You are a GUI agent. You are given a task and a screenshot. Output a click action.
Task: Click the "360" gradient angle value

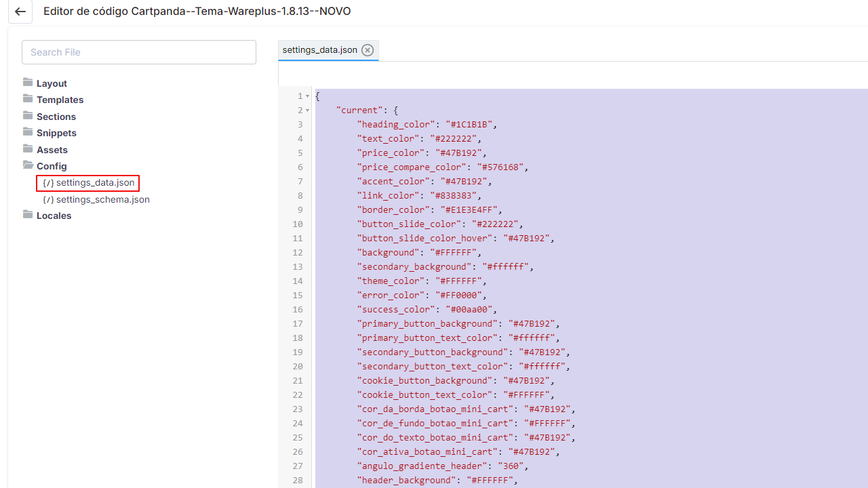tap(513, 466)
